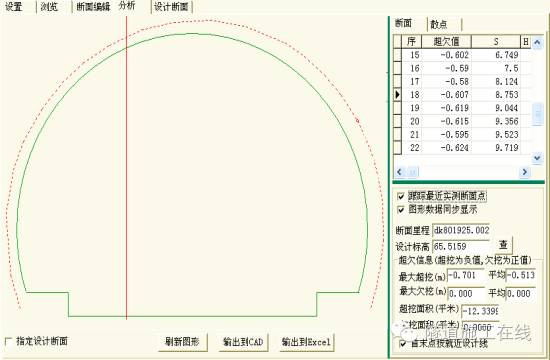The height and width of the screenshot is (360, 550).
Task: Click the 断面里程 input field
Action: tap(461, 231)
